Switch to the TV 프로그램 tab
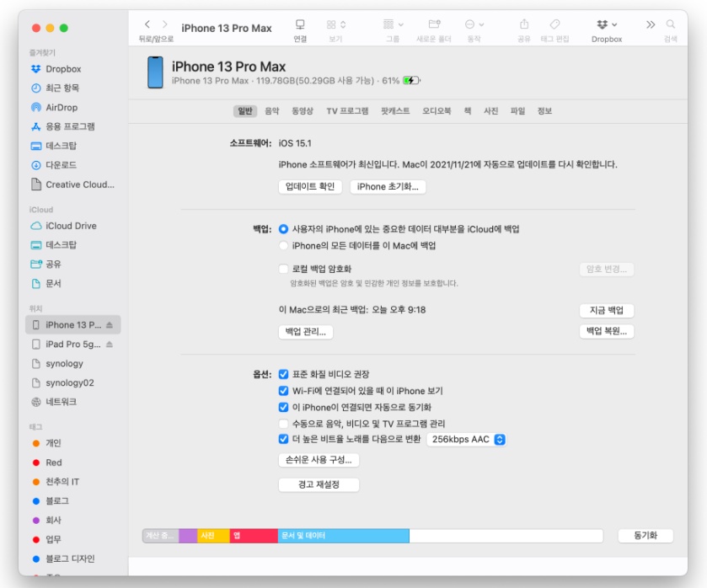 point(347,111)
